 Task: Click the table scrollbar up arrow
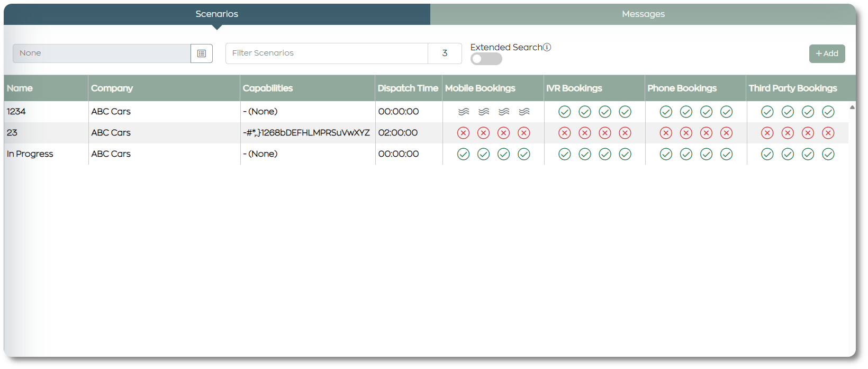(x=852, y=107)
